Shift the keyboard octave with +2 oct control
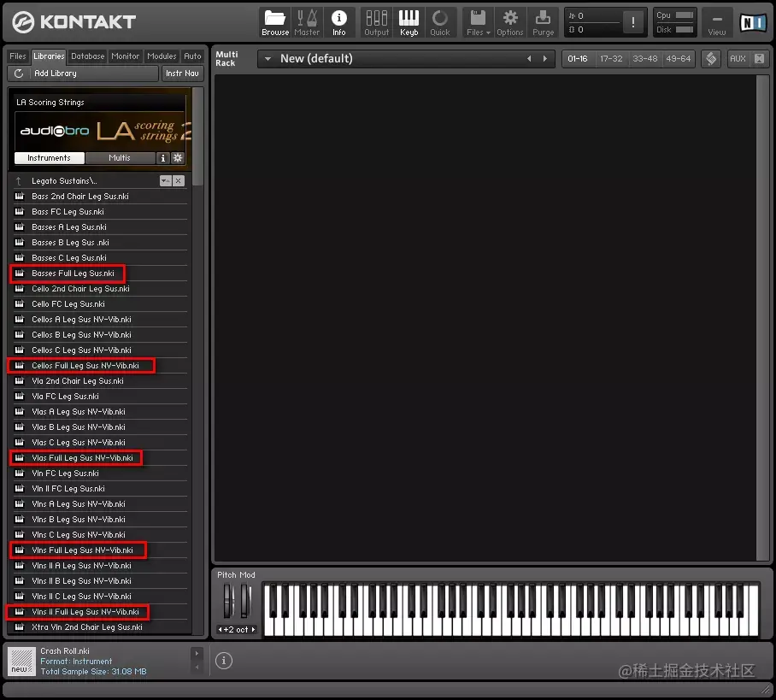 point(237,630)
